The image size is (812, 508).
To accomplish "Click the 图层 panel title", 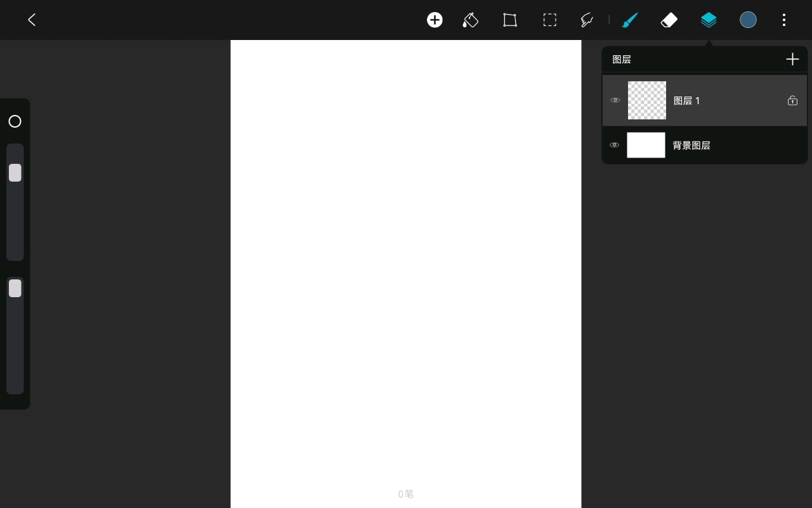I will pos(622,59).
